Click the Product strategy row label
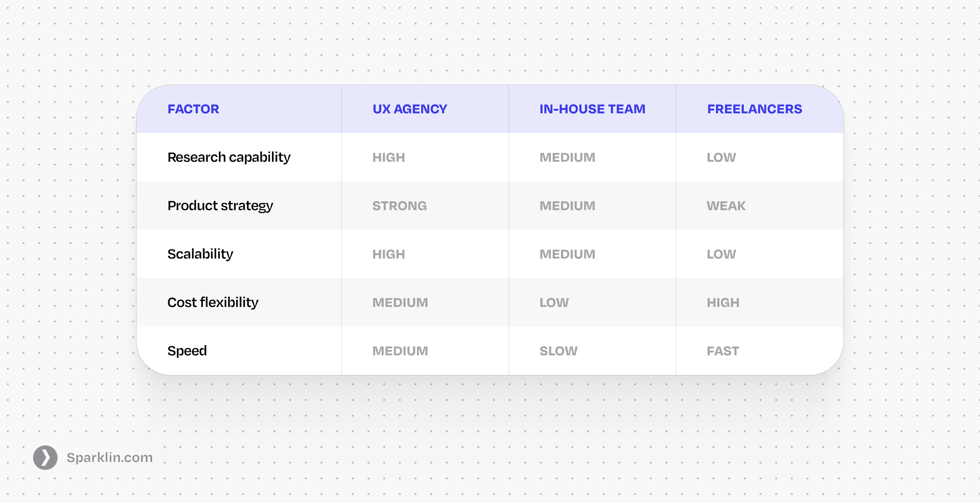The width and height of the screenshot is (980, 503). click(x=220, y=206)
